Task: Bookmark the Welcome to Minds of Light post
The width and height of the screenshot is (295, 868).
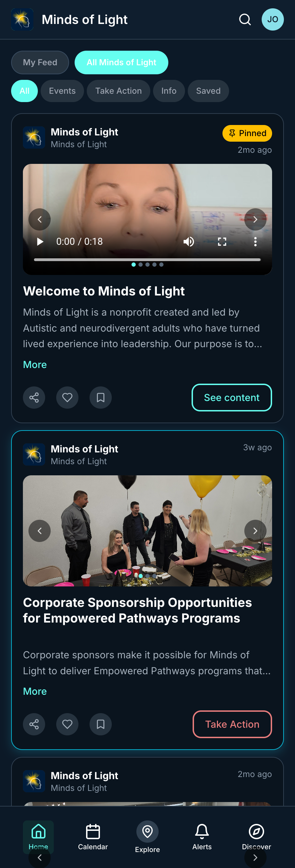Action: [101, 398]
